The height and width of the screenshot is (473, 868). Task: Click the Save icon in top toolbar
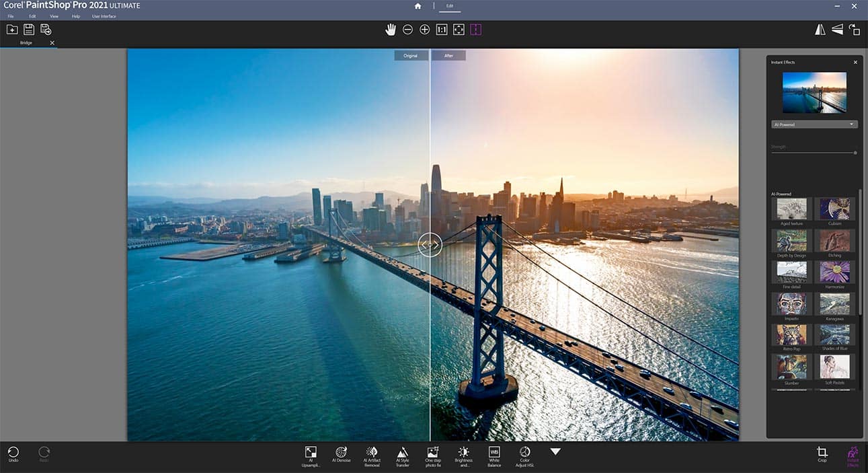click(29, 30)
